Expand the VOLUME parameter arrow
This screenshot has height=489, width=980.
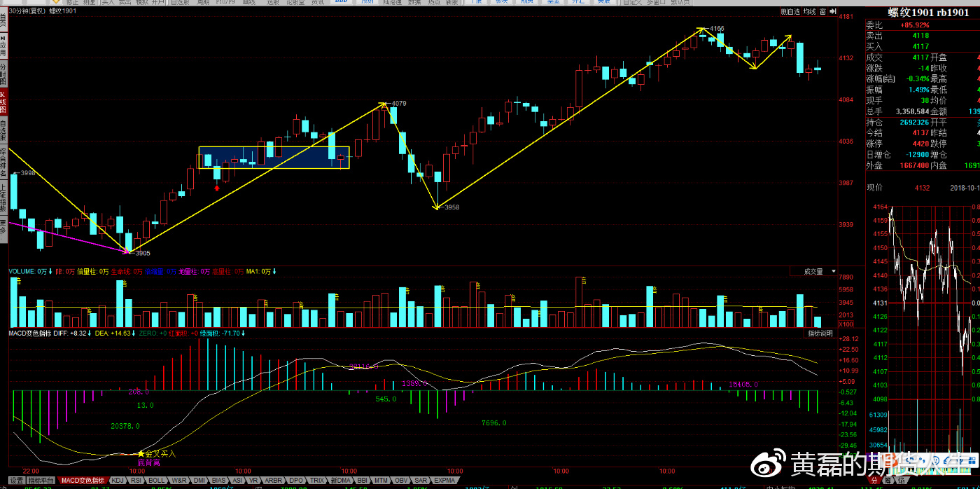50,271
